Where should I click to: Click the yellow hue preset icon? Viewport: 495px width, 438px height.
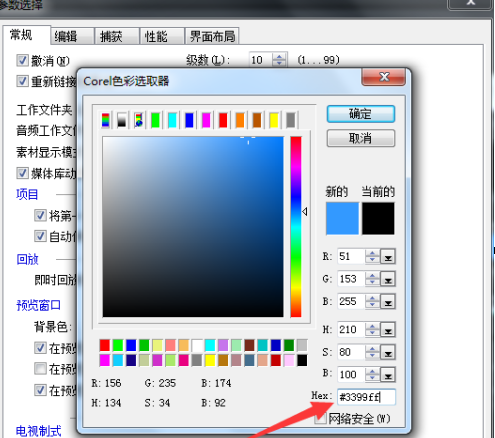(274, 120)
